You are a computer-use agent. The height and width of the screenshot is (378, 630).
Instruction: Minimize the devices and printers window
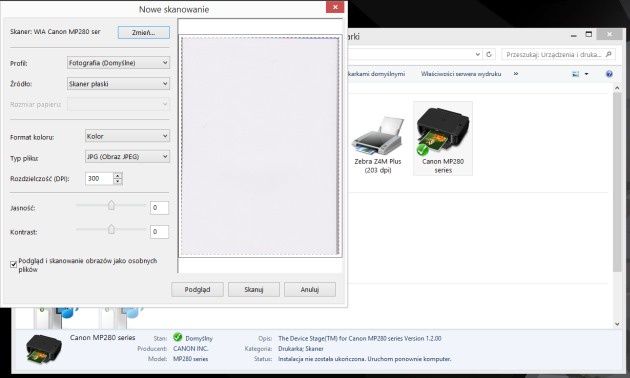pos(574,35)
